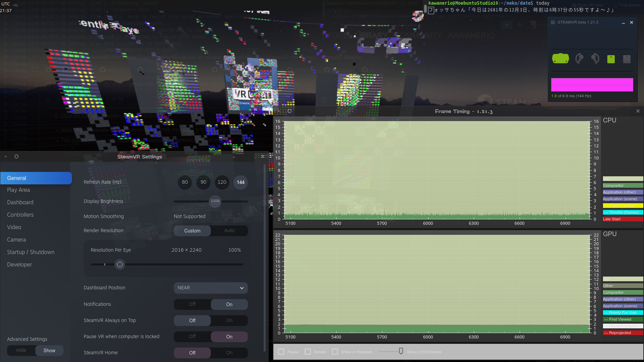This screenshot has height=362, width=644.
Task: Click the right controller status icon
Action: tap(595, 59)
